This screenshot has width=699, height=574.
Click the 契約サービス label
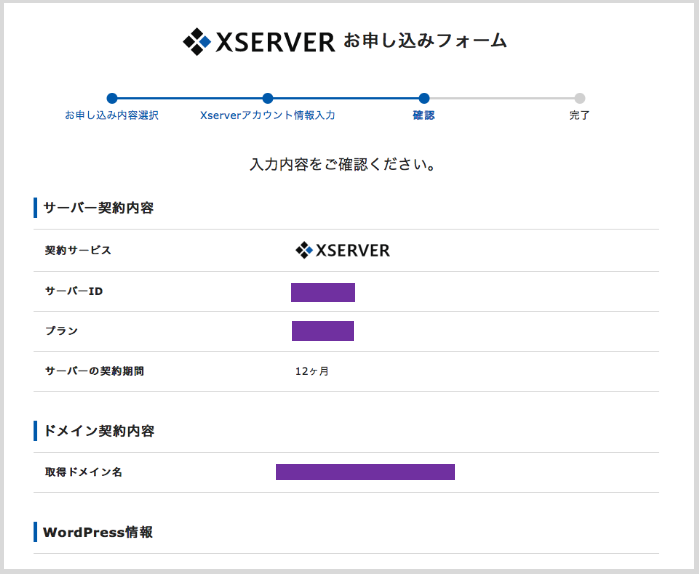78,250
